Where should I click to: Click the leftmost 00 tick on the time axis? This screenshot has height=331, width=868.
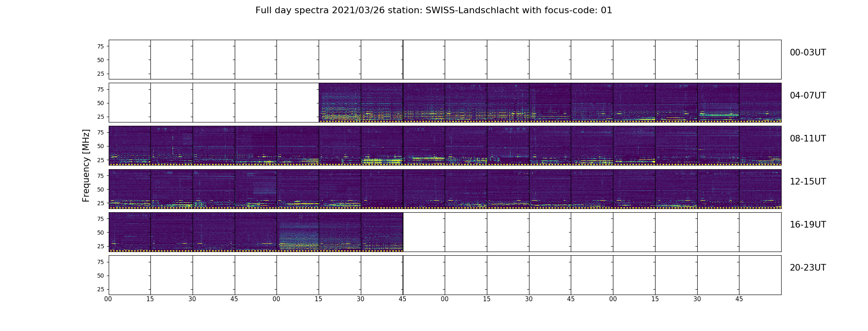108,299
